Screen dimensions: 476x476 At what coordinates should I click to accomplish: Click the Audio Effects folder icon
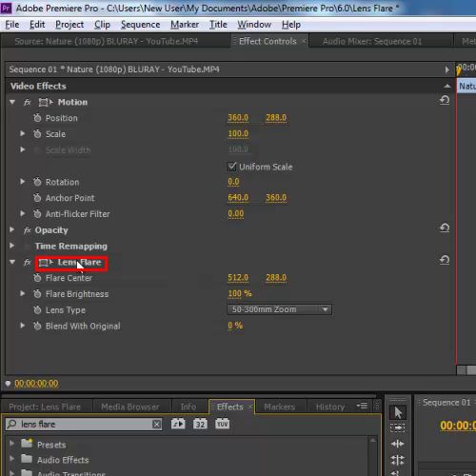(x=27, y=459)
